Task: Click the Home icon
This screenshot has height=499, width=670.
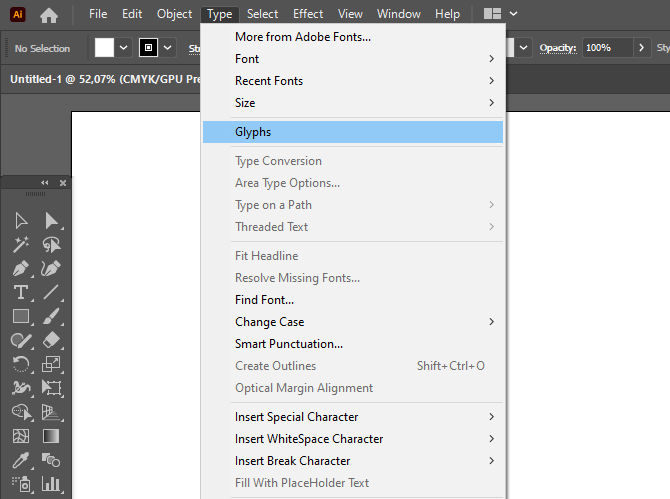Action: 48,14
